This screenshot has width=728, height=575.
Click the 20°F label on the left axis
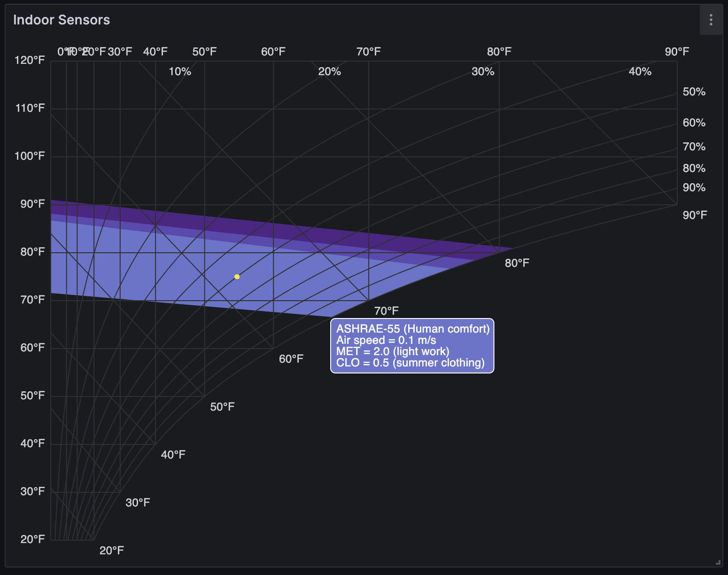coord(32,539)
